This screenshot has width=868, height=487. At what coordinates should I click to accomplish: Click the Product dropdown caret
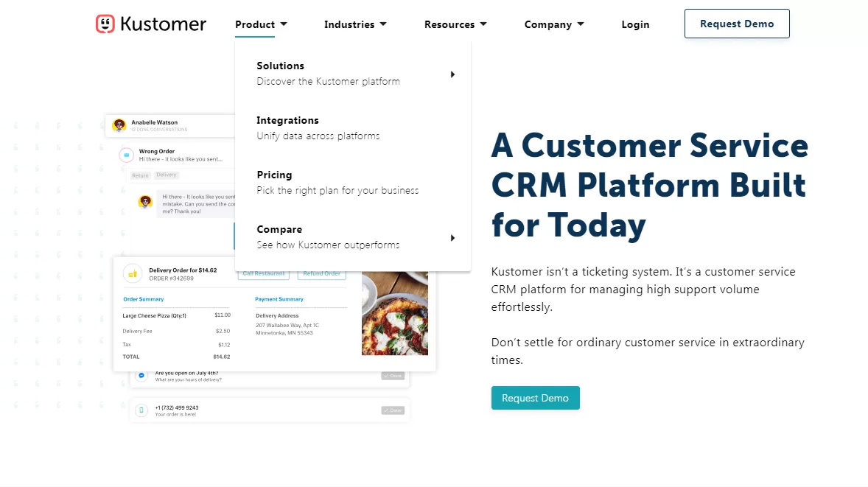pyautogui.click(x=284, y=24)
